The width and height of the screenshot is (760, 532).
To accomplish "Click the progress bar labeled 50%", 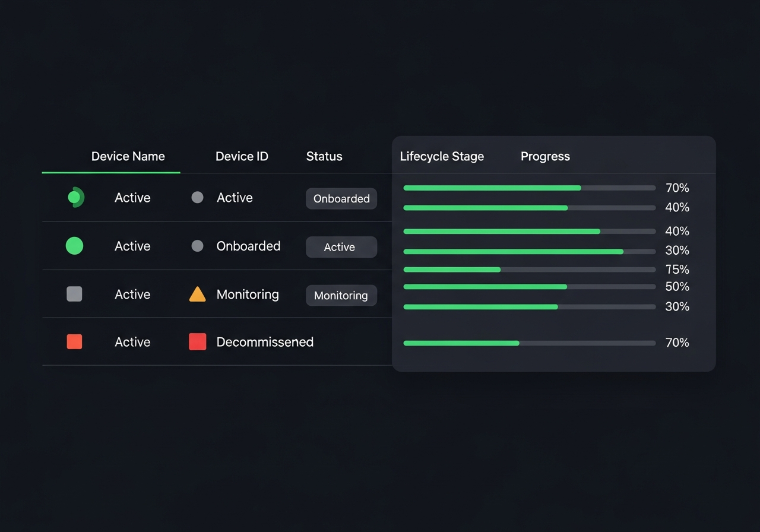I will click(x=529, y=287).
